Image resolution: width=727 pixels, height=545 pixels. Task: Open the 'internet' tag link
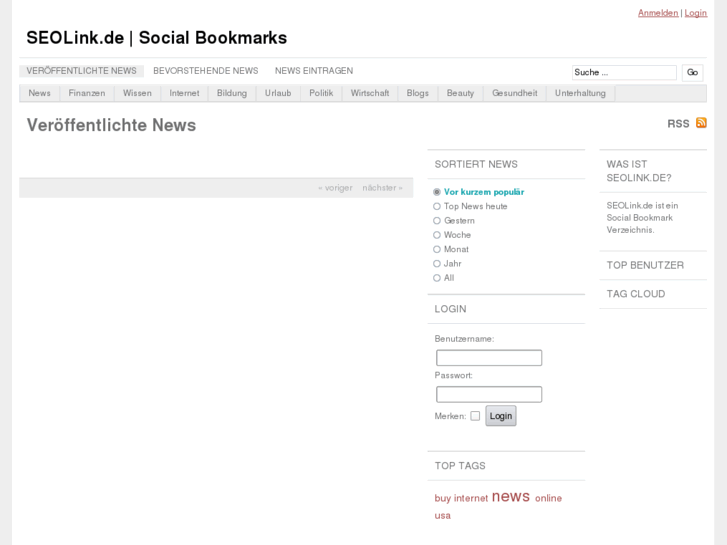coord(471,498)
